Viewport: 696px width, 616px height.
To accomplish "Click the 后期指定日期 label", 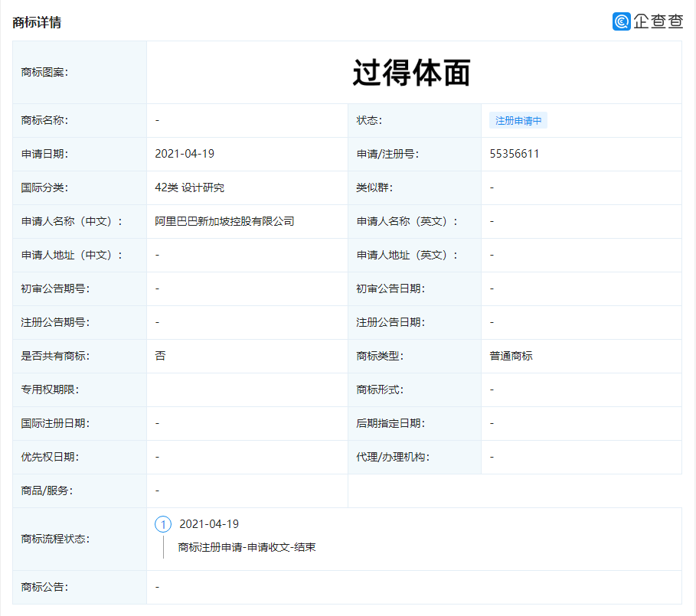I will pos(390,423).
